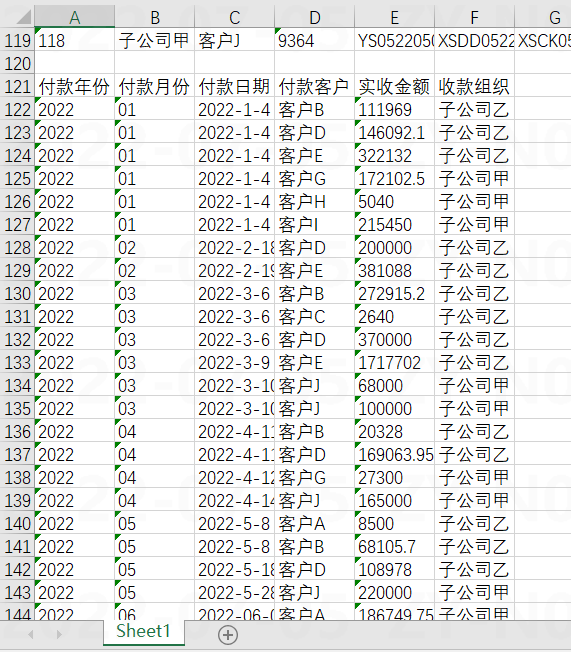Screen dimensions: 571x652
Task: Select column B header
Action: click(x=155, y=17)
